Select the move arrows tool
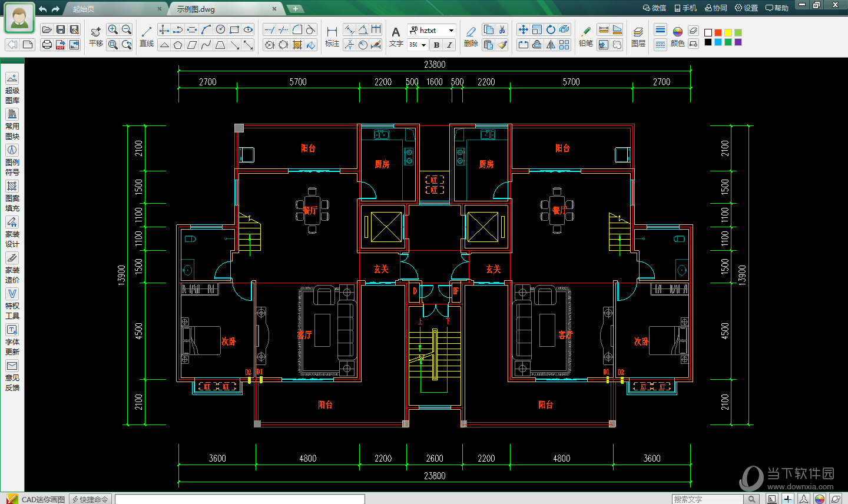848x504 pixels. [523, 29]
